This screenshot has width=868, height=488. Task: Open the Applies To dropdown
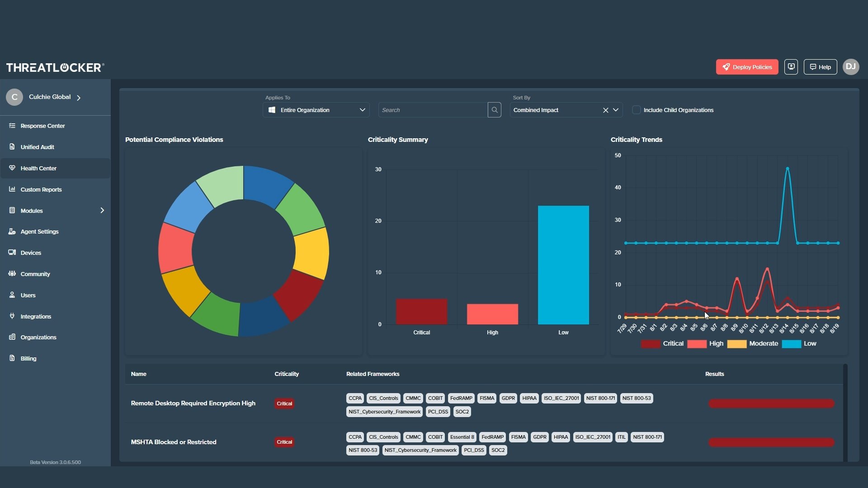pyautogui.click(x=316, y=110)
